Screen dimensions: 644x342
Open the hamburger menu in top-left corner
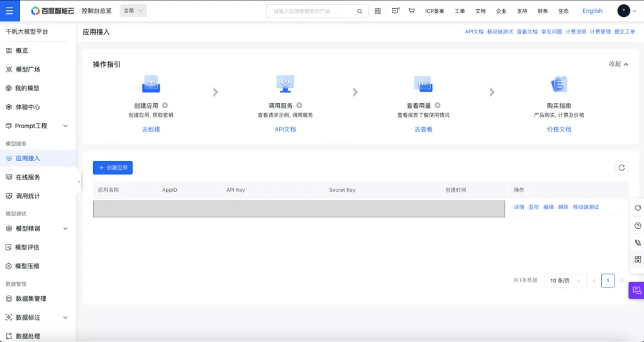click(9, 11)
